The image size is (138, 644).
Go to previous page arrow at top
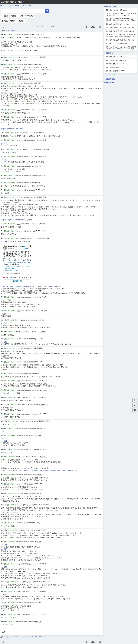click(3, 27)
